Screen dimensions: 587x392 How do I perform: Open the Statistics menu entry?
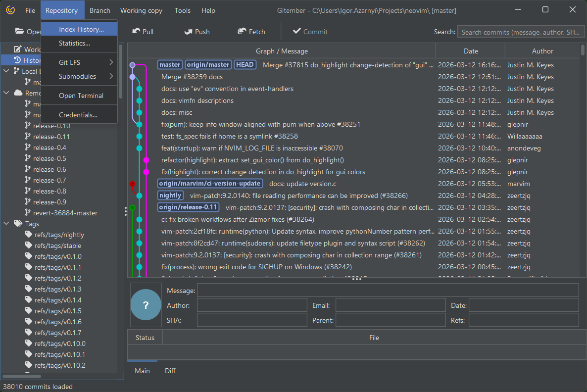click(74, 43)
